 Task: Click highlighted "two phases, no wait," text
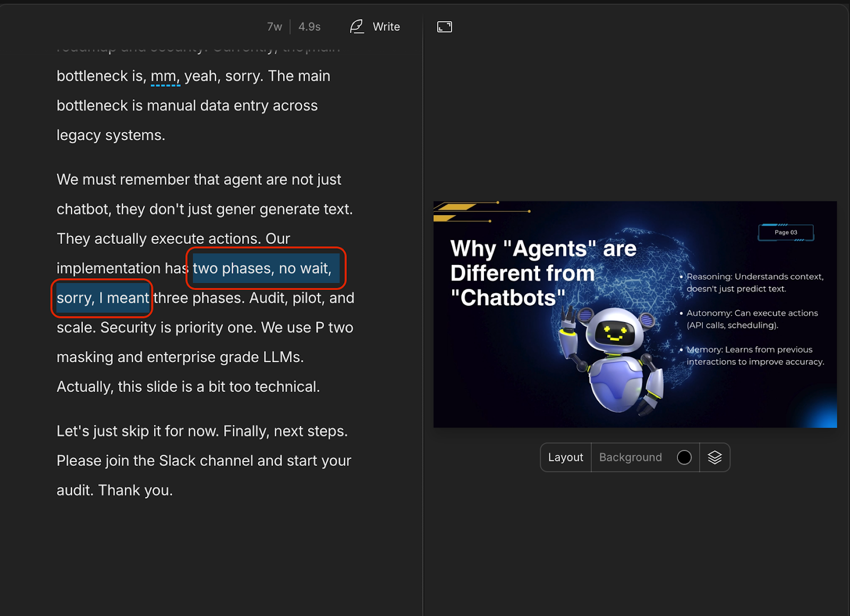pyautogui.click(x=262, y=269)
